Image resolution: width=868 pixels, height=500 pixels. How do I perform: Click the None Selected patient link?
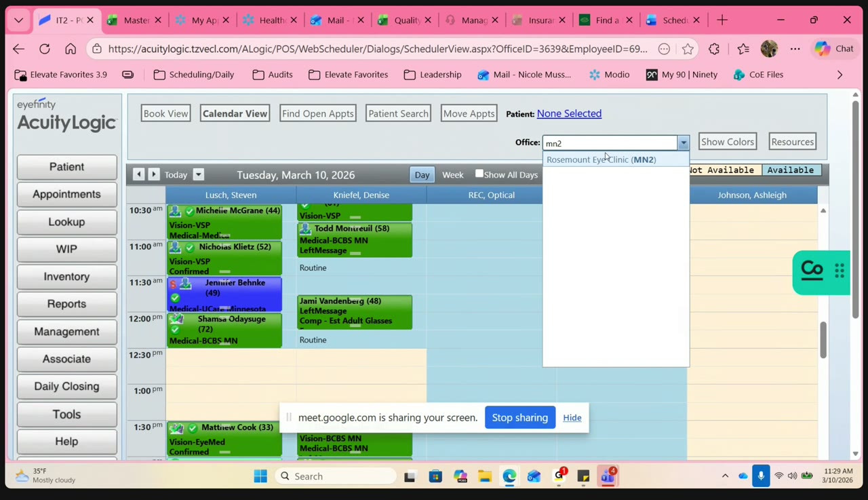click(x=569, y=113)
